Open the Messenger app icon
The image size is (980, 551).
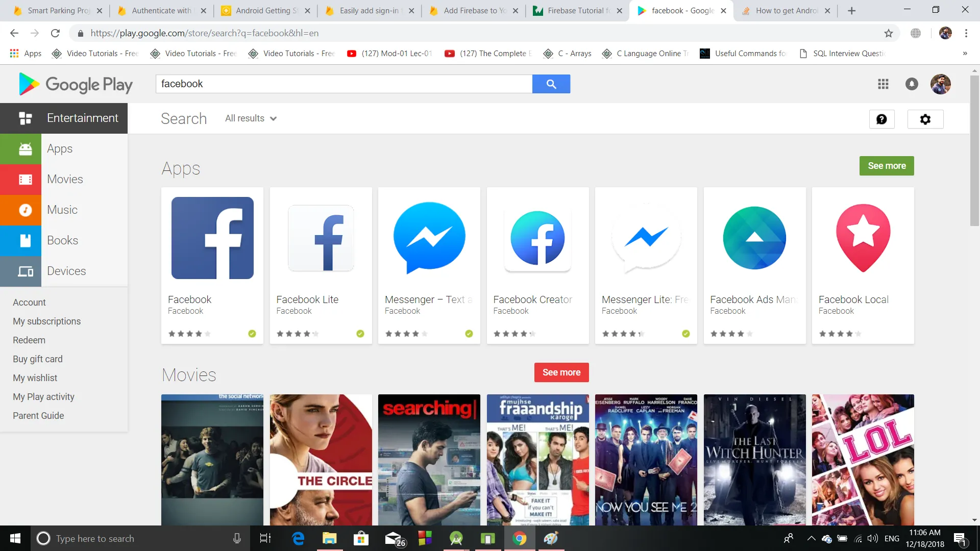[x=429, y=238]
